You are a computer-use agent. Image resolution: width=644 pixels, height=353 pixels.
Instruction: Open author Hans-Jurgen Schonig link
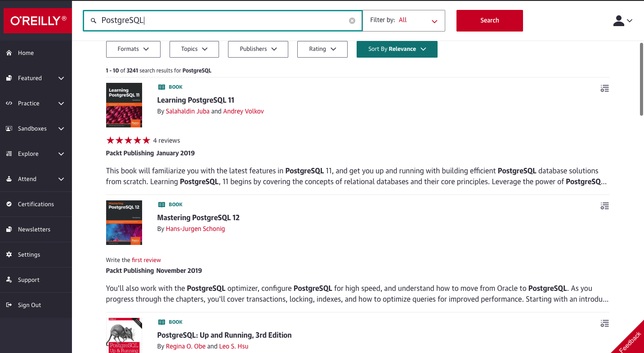(x=195, y=229)
